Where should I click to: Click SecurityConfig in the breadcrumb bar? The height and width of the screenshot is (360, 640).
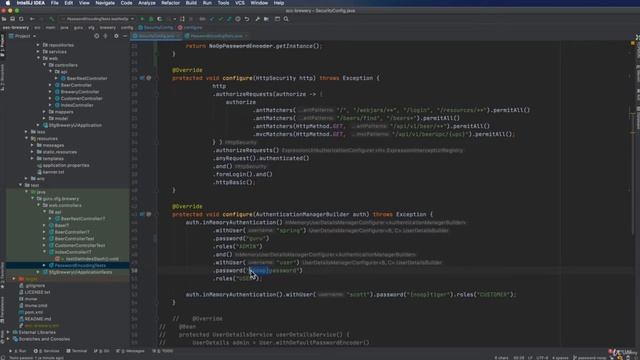click(156, 28)
